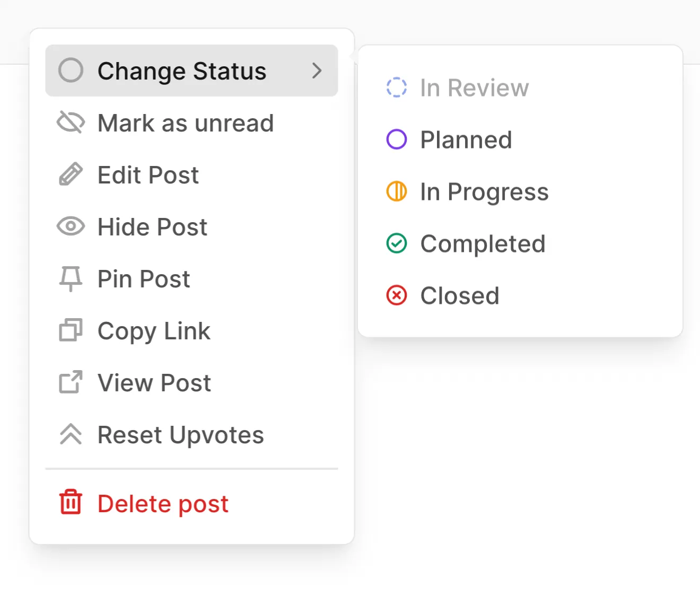Click the dashed In Review status indicator
The width and height of the screenshot is (700, 596).
(x=396, y=87)
